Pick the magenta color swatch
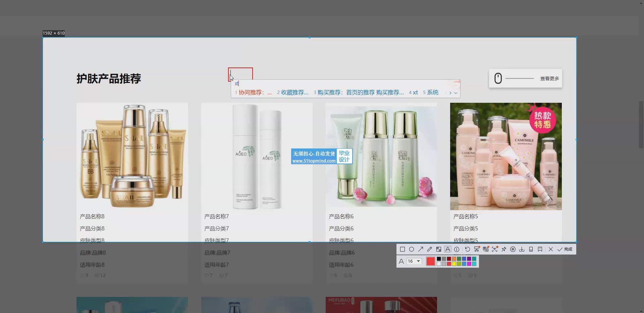Image resolution: width=644 pixels, height=313 pixels. pos(469,264)
